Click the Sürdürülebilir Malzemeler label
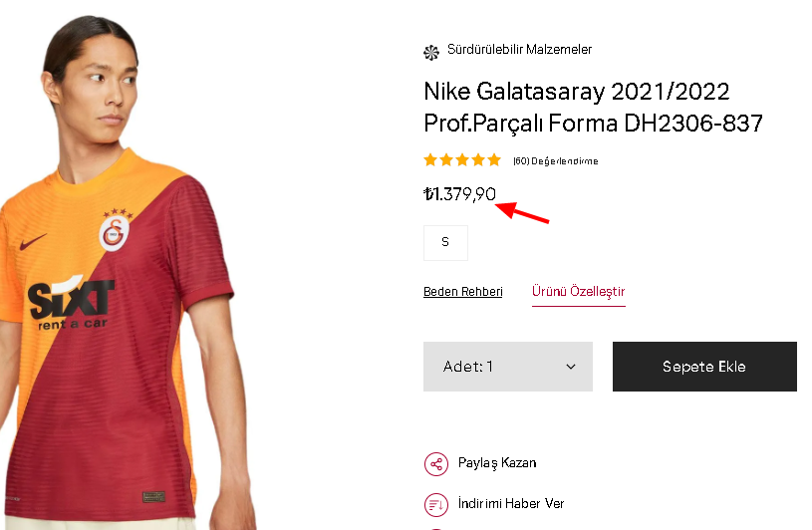The width and height of the screenshot is (812, 530). [519, 50]
